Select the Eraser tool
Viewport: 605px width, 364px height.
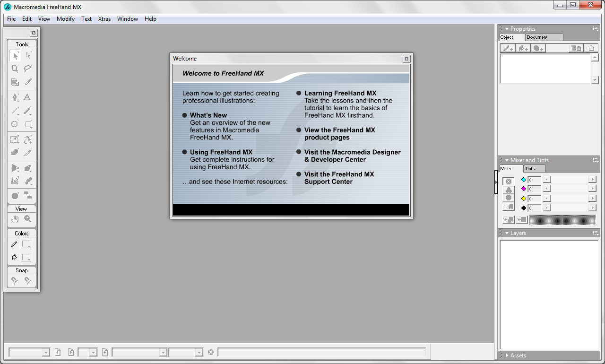pyautogui.click(x=15, y=152)
